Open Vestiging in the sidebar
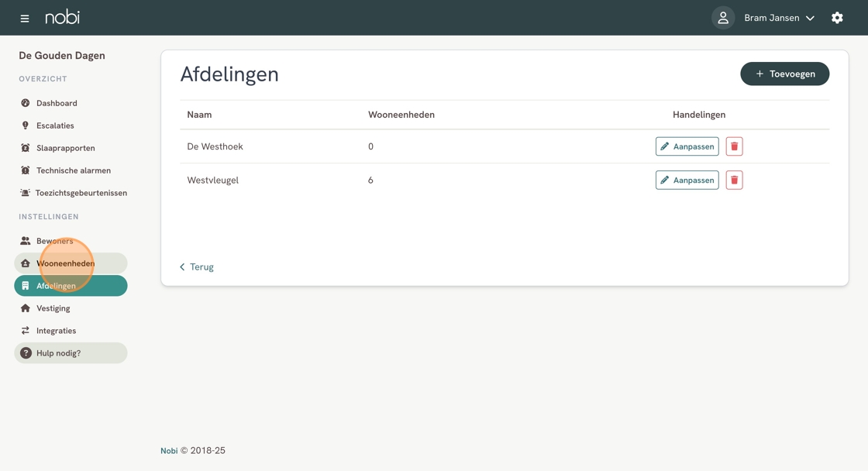The image size is (868, 471). coord(53,308)
